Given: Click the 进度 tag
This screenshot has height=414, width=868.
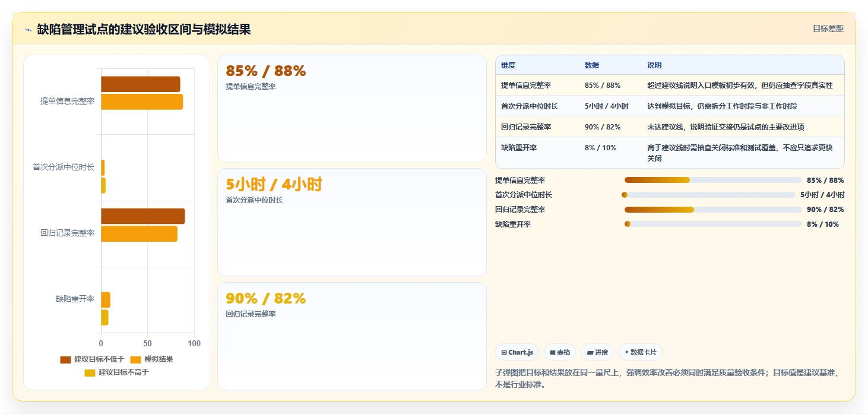Looking at the screenshot, I should pyautogui.click(x=597, y=352).
